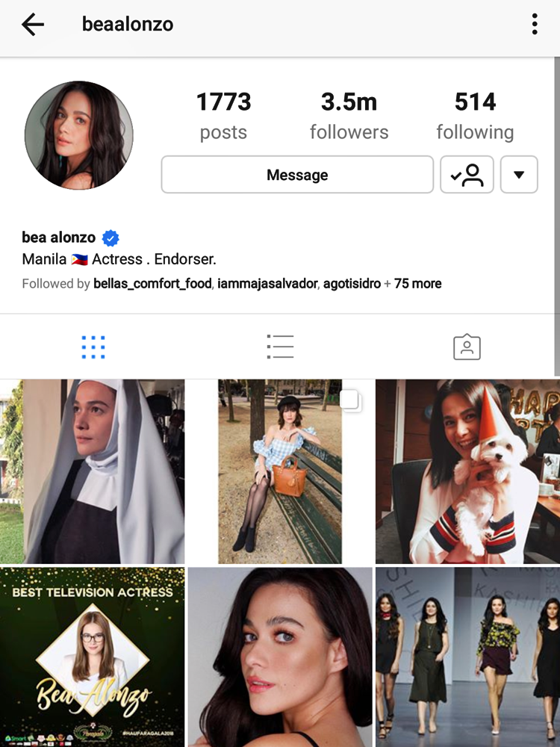Open iammajasalvador profile link
This screenshot has width=560, height=747.
(x=267, y=283)
